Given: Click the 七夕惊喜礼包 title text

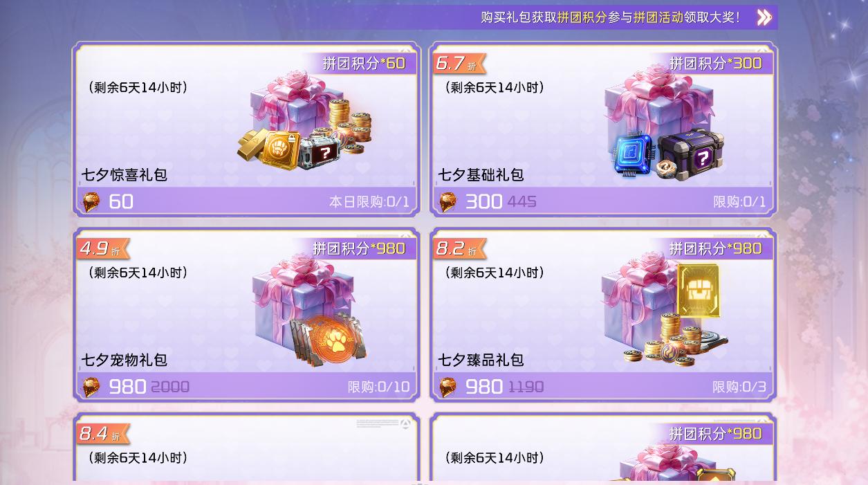Looking at the screenshot, I should pos(124,175).
